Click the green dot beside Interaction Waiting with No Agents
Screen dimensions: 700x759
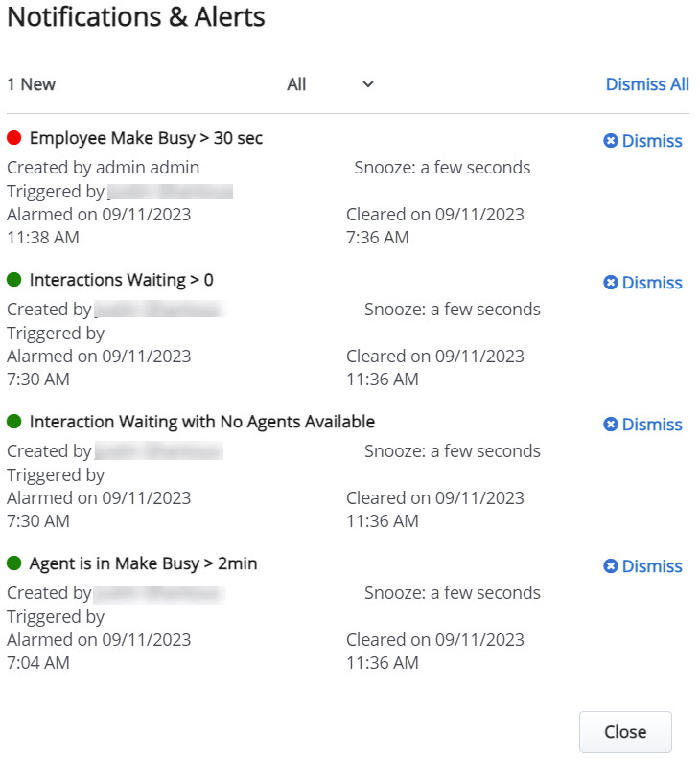[x=14, y=423]
